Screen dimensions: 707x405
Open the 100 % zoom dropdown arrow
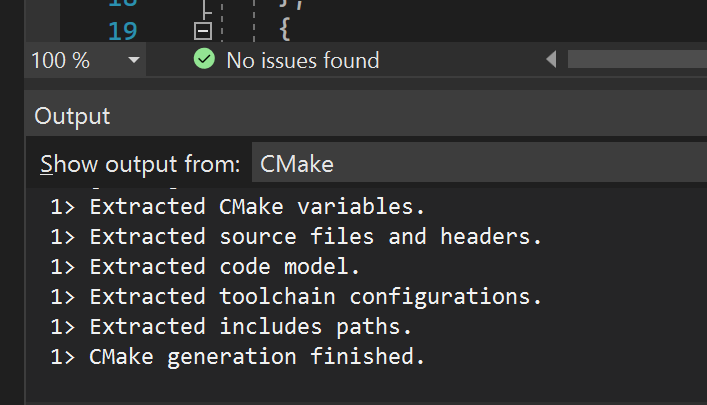(x=134, y=61)
